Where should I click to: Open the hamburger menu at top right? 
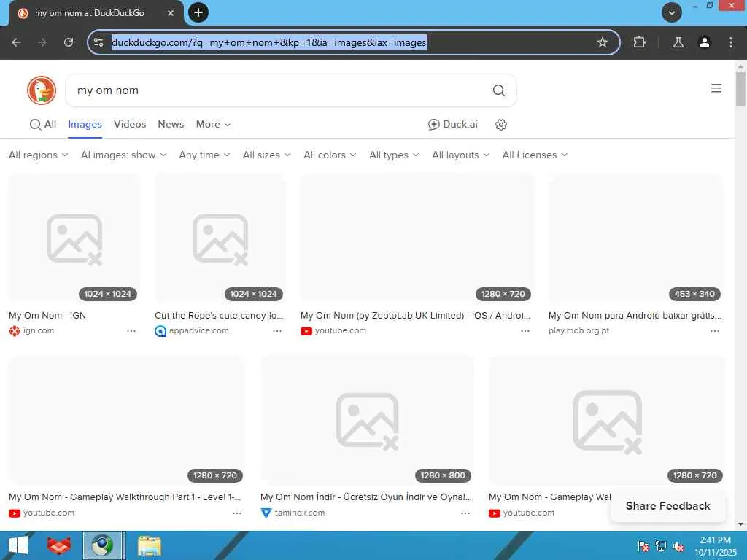(716, 88)
